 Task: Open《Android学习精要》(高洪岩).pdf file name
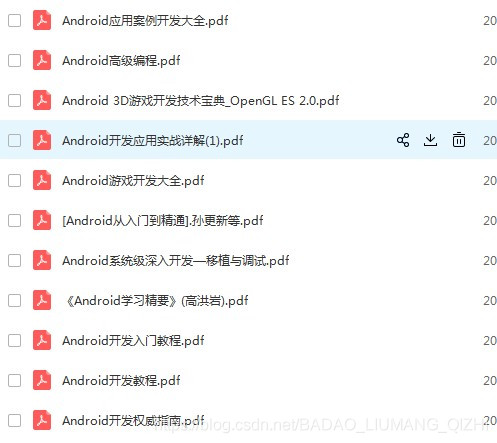(157, 301)
